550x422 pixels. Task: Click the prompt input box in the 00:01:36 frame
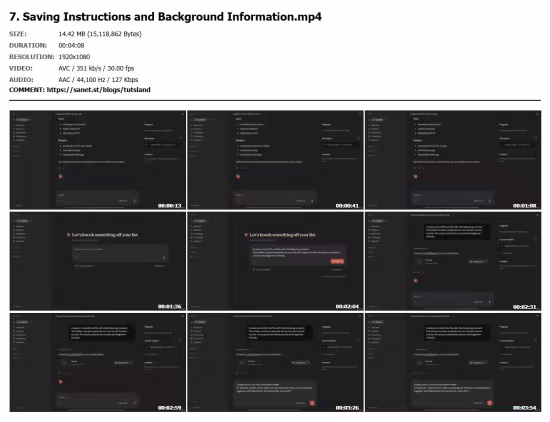pos(120,253)
